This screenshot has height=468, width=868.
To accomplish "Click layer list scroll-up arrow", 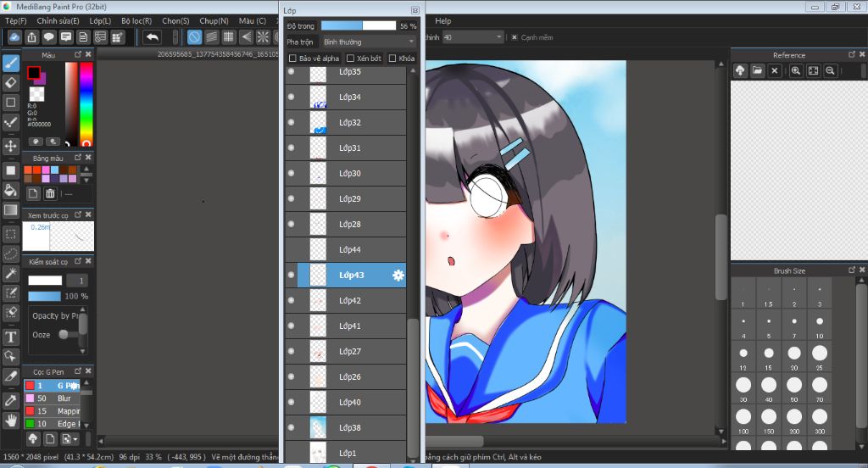I will [413, 71].
